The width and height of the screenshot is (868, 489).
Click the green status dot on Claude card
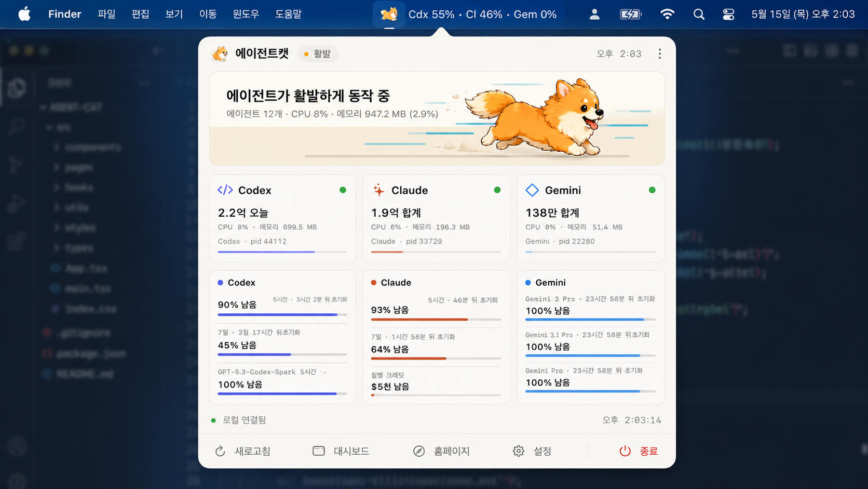click(497, 190)
